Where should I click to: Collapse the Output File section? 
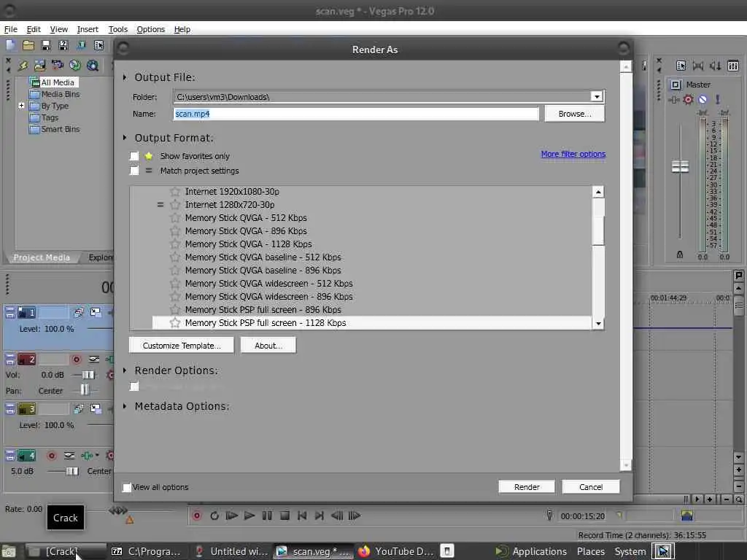125,77
